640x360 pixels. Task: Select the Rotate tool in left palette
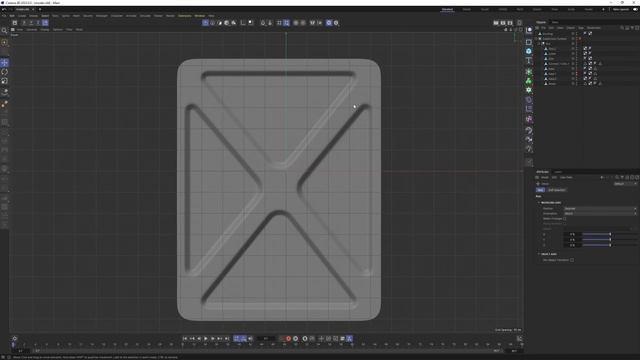click(x=4, y=72)
